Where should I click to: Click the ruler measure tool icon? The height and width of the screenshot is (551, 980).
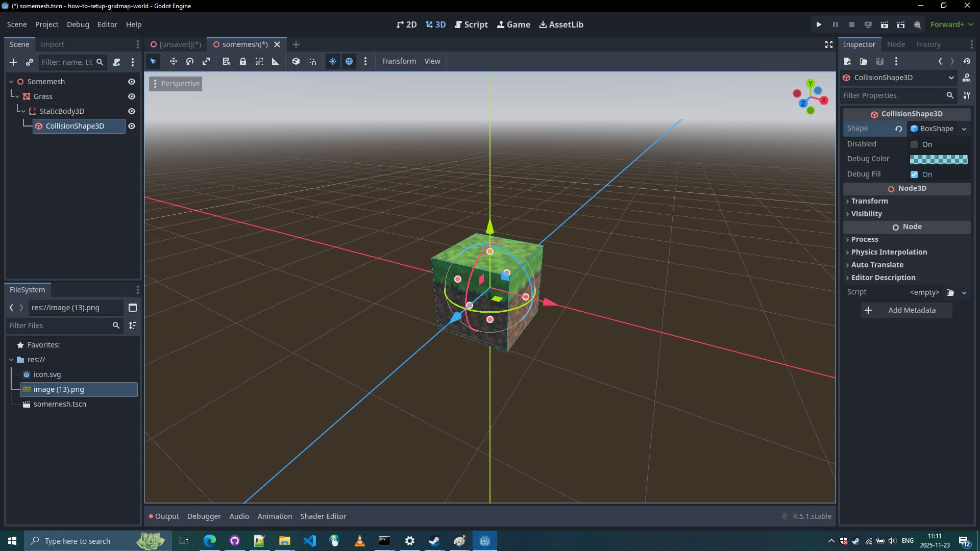click(x=276, y=61)
